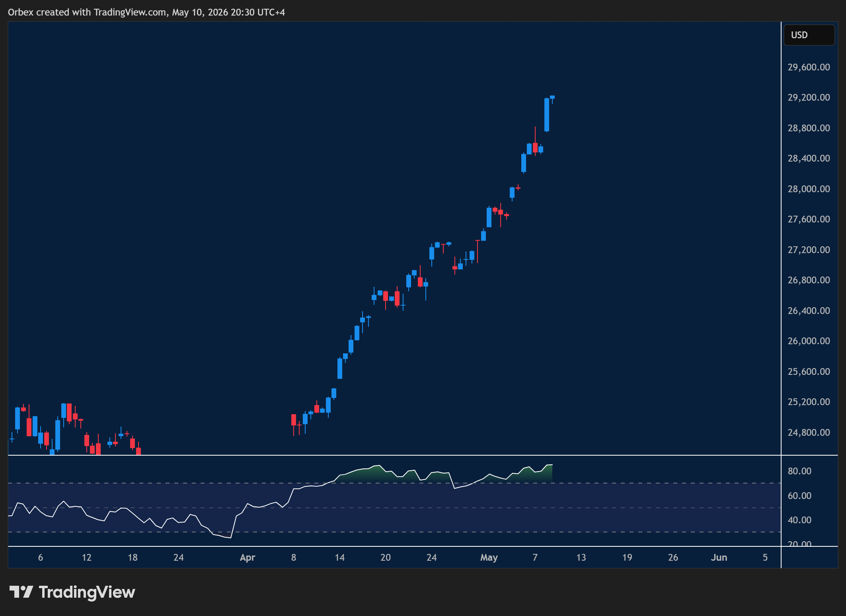Screen dimensions: 846x616
Task: Click the 7 date label on time axis
Action: (535, 558)
